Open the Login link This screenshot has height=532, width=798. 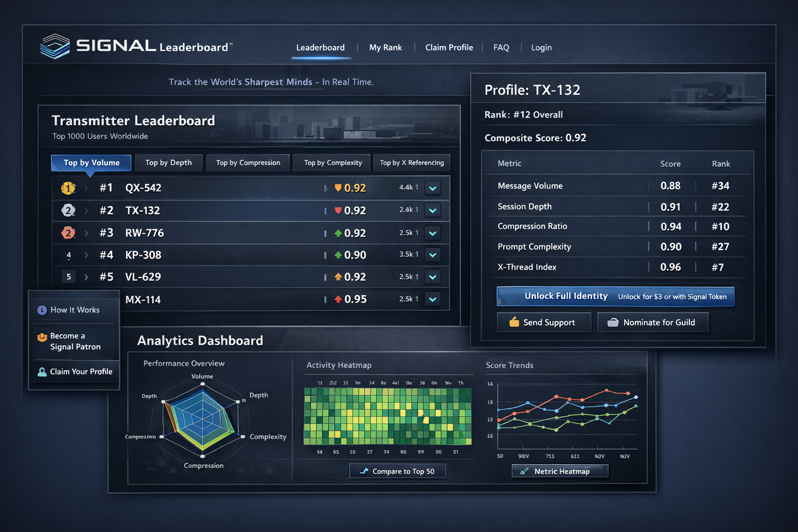541,47
